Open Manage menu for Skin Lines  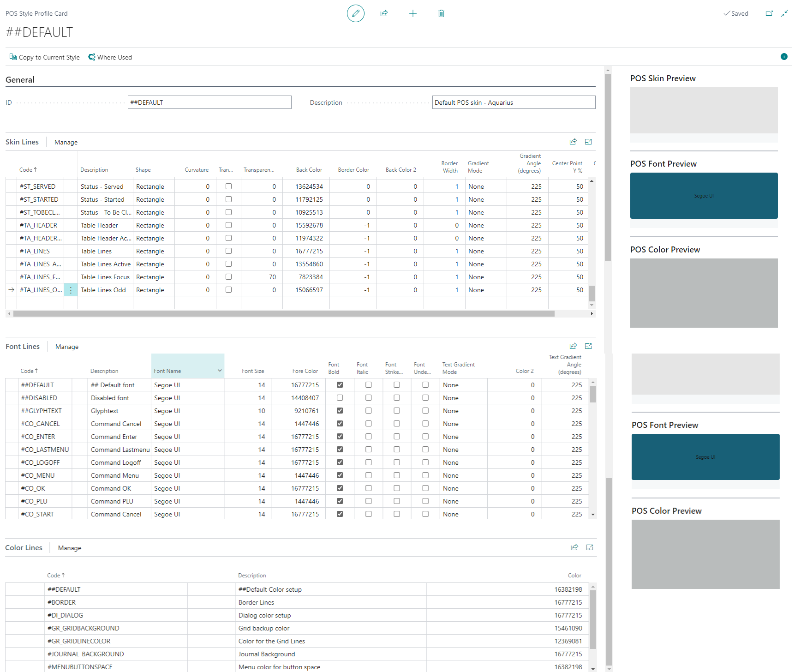[66, 142]
